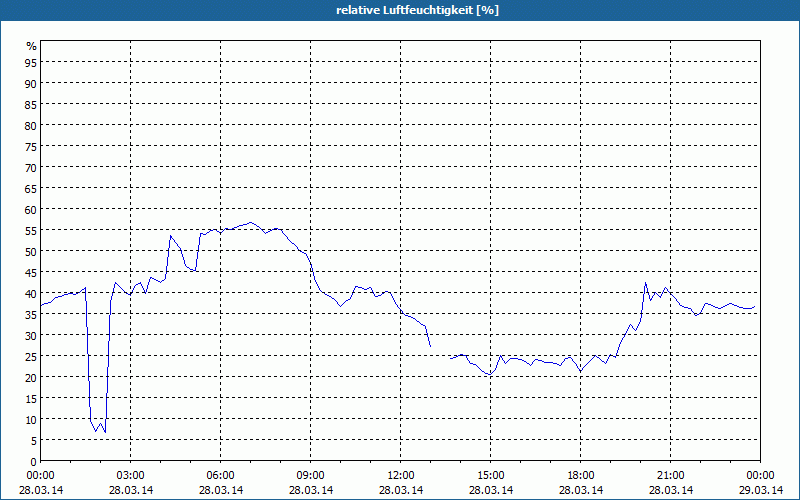Viewport: 800px width, 500px height.
Task: Choose the 30 y-axis label
Action: click(x=31, y=335)
